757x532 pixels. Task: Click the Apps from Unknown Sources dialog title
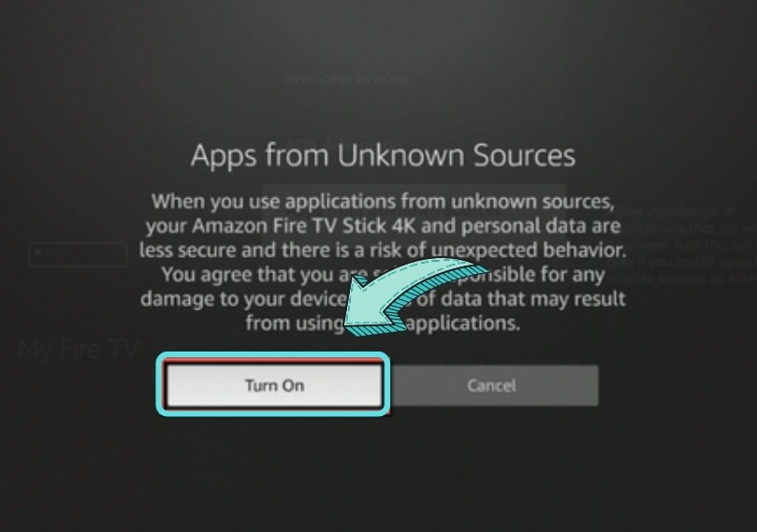pyautogui.click(x=383, y=155)
